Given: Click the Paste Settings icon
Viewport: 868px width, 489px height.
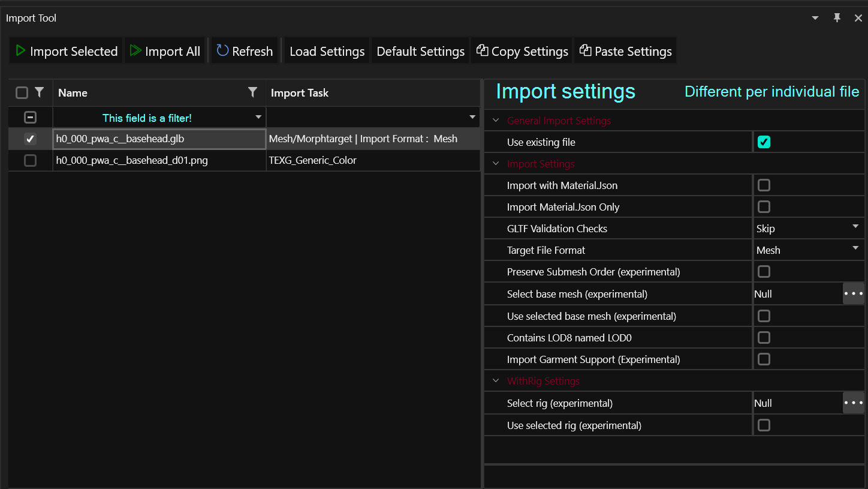Looking at the screenshot, I should tap(585, 51).
